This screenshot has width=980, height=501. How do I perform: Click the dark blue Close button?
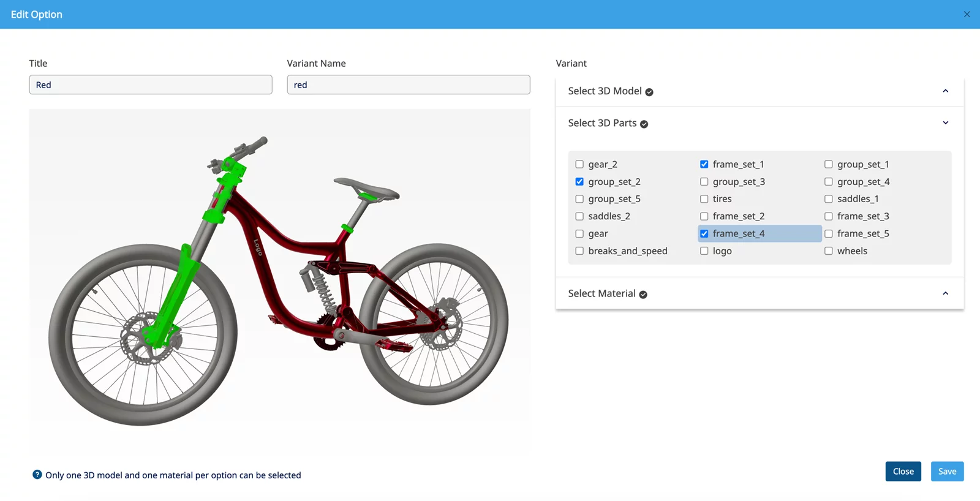903,472
